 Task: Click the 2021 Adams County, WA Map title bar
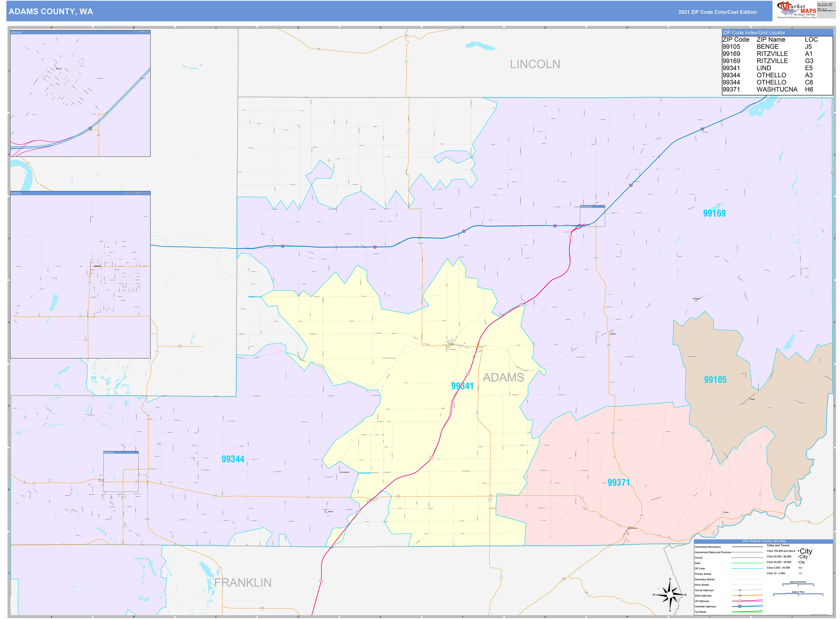764,541
